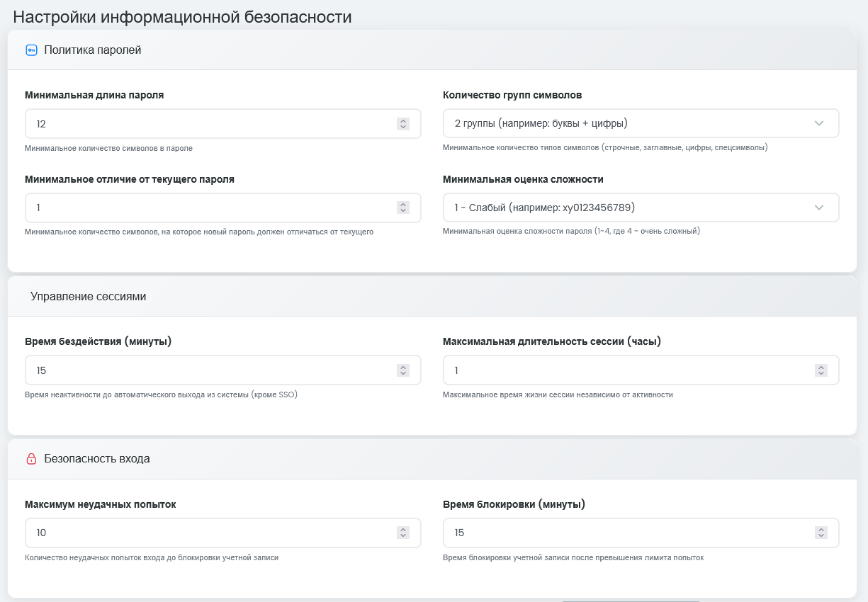Image resolution: width=868 pixels, height=602 pixels.
Task: Decrease Время блокировки using the down arrow
Action: point(821,536)
